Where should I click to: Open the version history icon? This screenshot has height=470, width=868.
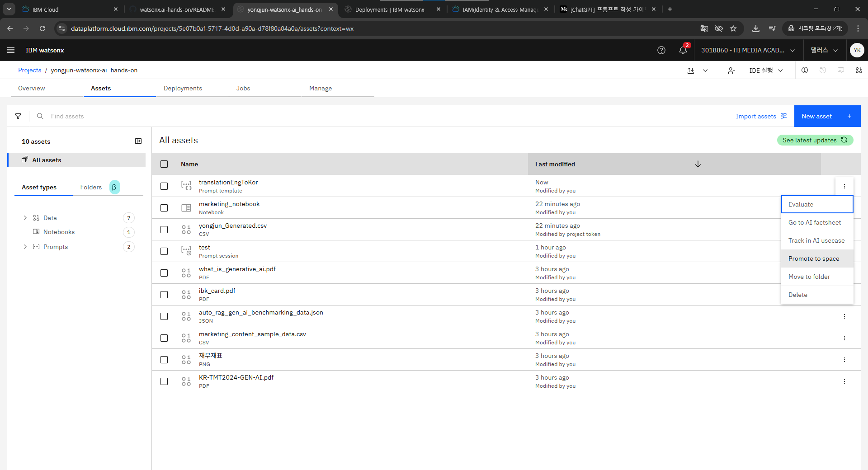tap(823, 70)
